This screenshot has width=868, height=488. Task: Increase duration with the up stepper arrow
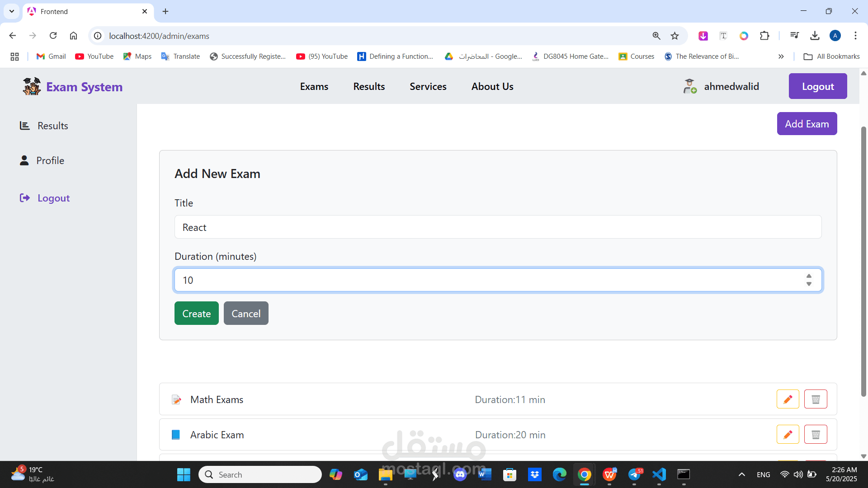coord(809,276)
